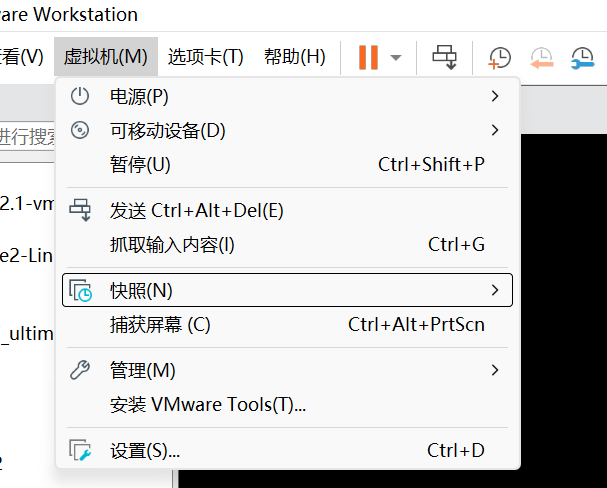Expand the 快照(N) submenu arrow

495,290
